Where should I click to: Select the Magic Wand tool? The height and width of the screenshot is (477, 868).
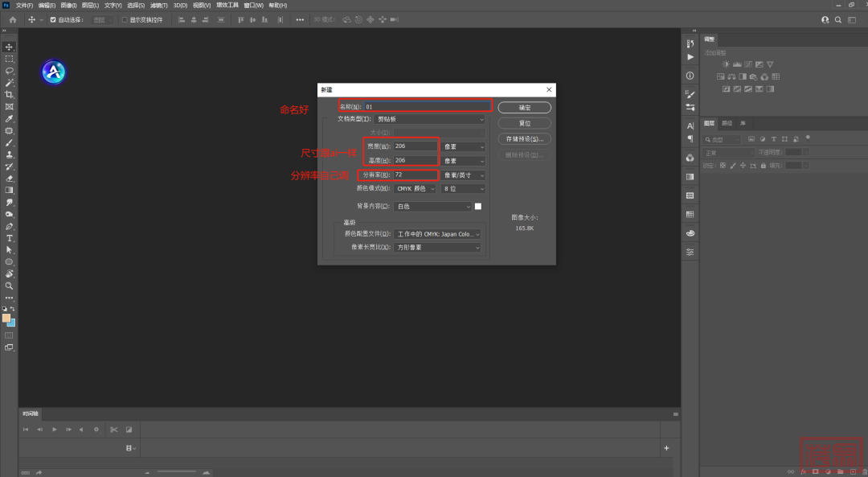[9, 83]
